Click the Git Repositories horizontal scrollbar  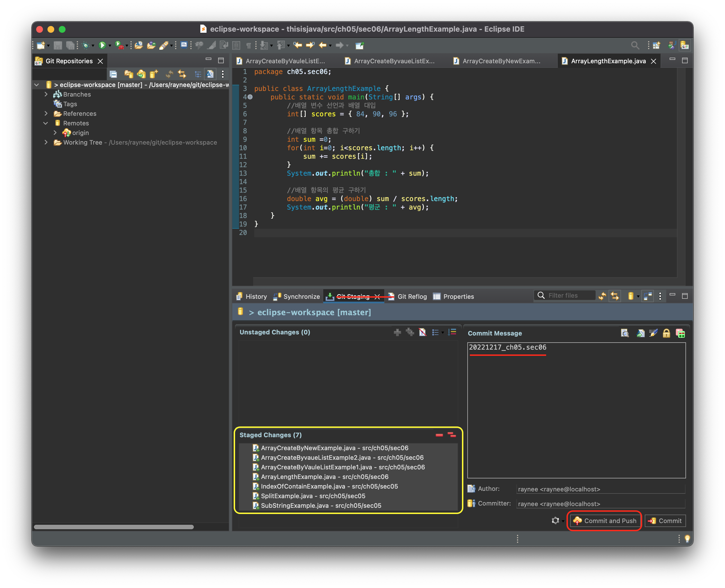(114, 527)
